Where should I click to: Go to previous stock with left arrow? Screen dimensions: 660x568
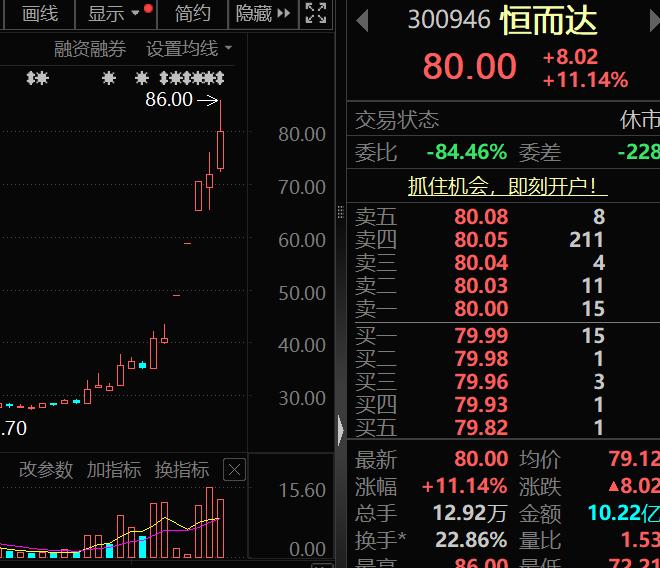[x=362, y=21]
